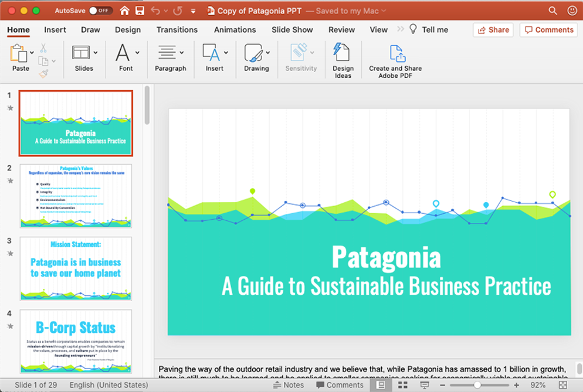This screenshot has width=583, height=392.
Task: Expand the Font dropdown
Action: pyautogui.click(x=137, y=53)
